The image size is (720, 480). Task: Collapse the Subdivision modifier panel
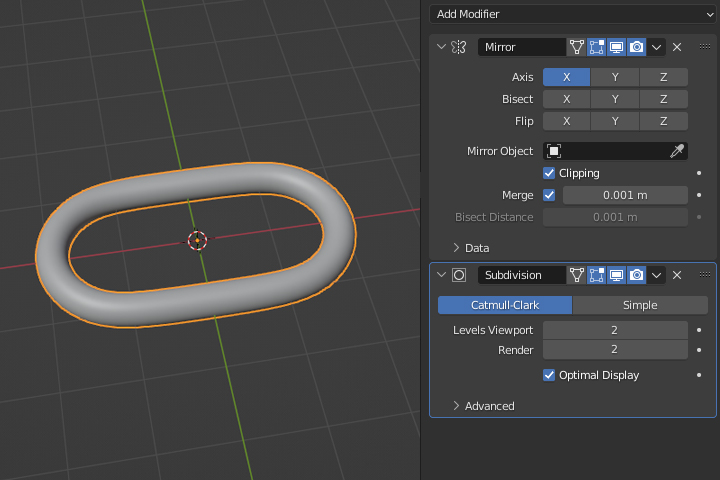pos(441,275)
